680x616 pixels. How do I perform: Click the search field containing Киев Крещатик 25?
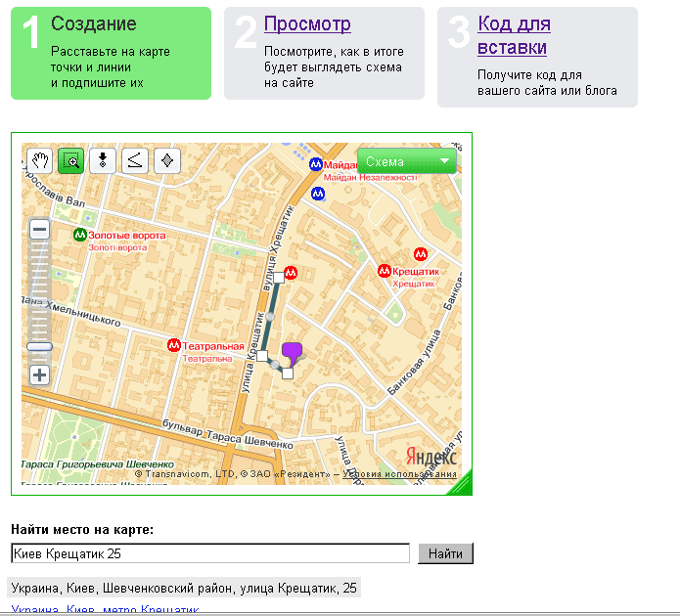click(210, 553)
